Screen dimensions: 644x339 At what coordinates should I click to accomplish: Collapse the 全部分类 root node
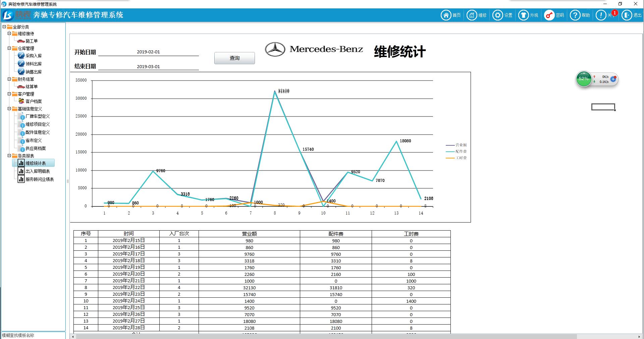pyautogui.click(x=4, y=27)
